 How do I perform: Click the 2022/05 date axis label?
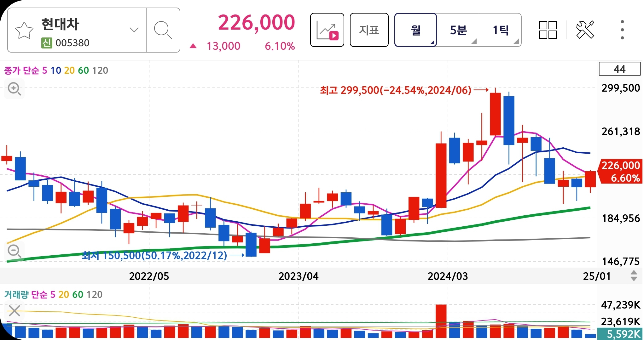point(149,276)
